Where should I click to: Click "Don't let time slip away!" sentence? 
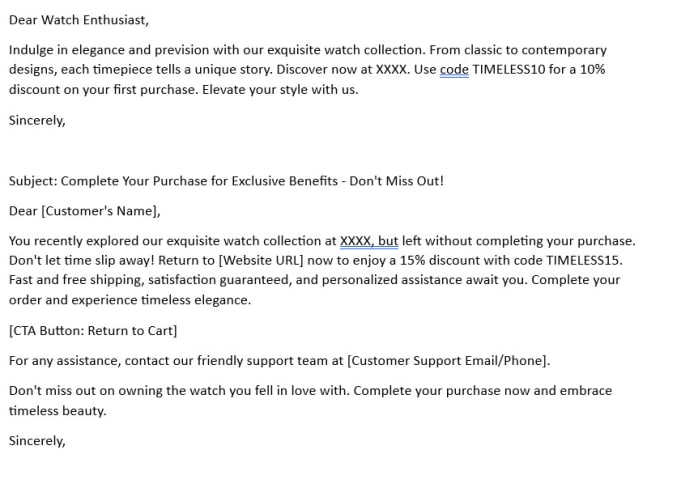pyautogui.click(x=82, y=260)
